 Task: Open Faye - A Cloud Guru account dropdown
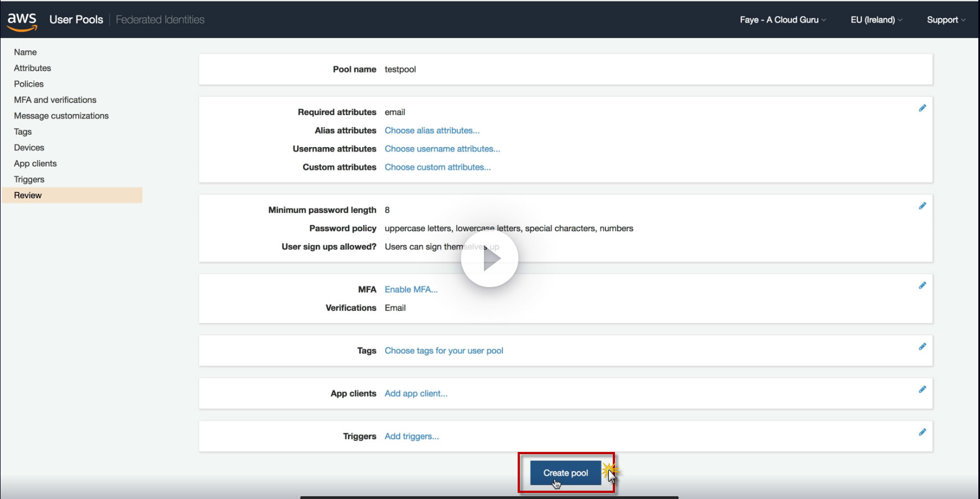[783, 20]
